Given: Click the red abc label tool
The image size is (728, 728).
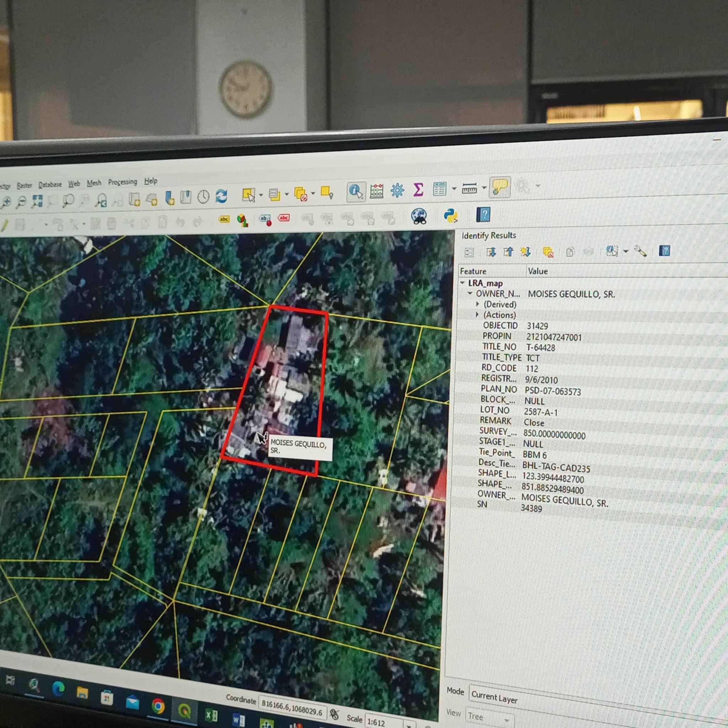Looking at the screenshot, I should tap(283, 218).
